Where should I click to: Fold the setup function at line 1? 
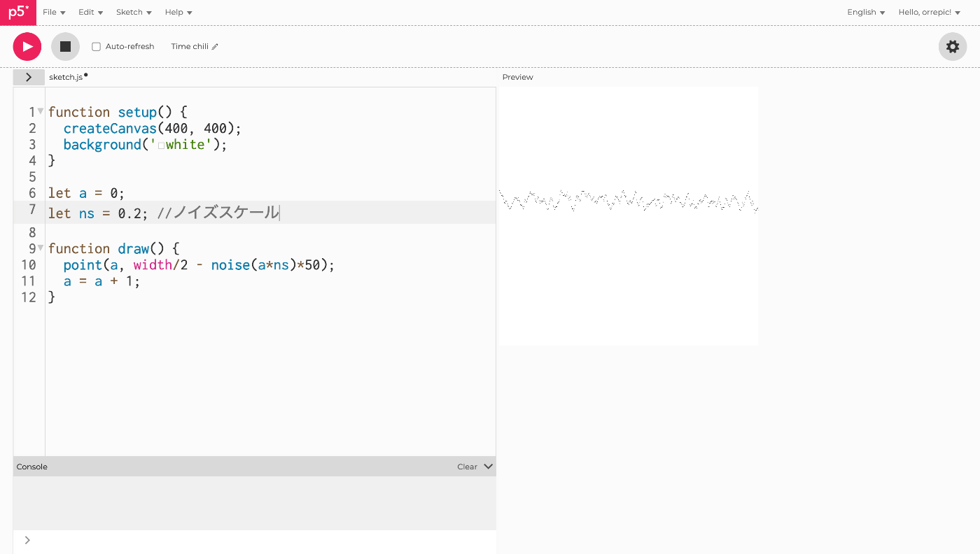(x=41, y=111)
